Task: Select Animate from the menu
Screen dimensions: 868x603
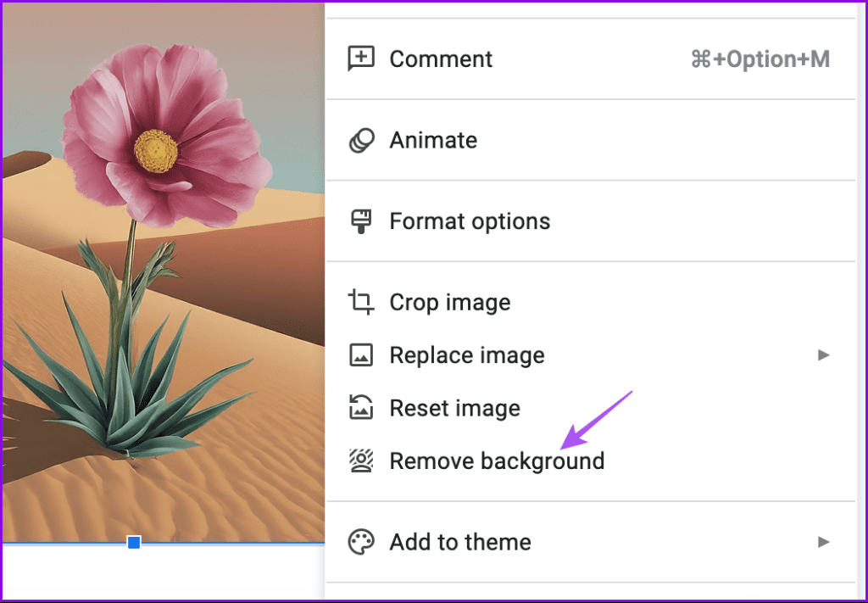Action: coord(433,140)
